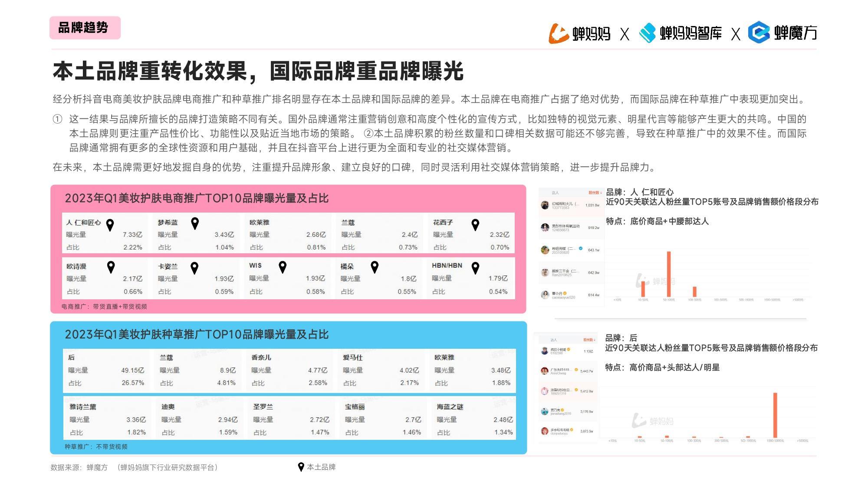Image resolution: width=868 pixels, height=488 pixels.
Task: Open the avatar of 美彤形体有氧运动
Action: pyautogui.click(x=545, y=227)
